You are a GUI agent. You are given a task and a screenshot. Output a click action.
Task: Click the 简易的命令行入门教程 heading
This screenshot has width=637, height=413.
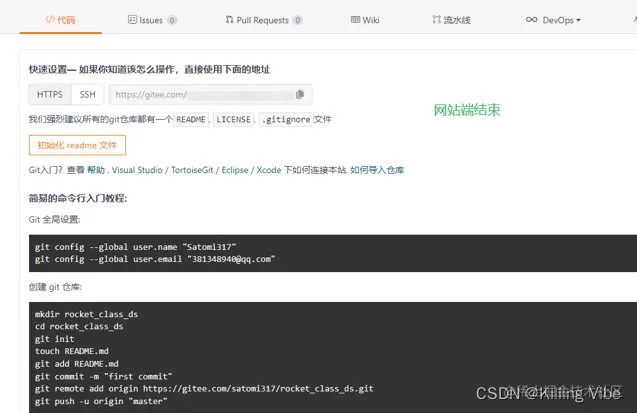click(x=78, y=198)
